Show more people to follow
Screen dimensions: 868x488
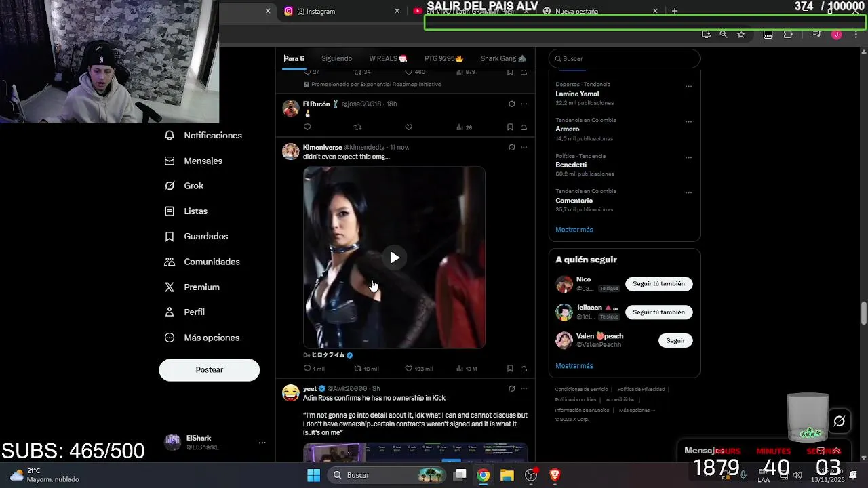[574, 366]
